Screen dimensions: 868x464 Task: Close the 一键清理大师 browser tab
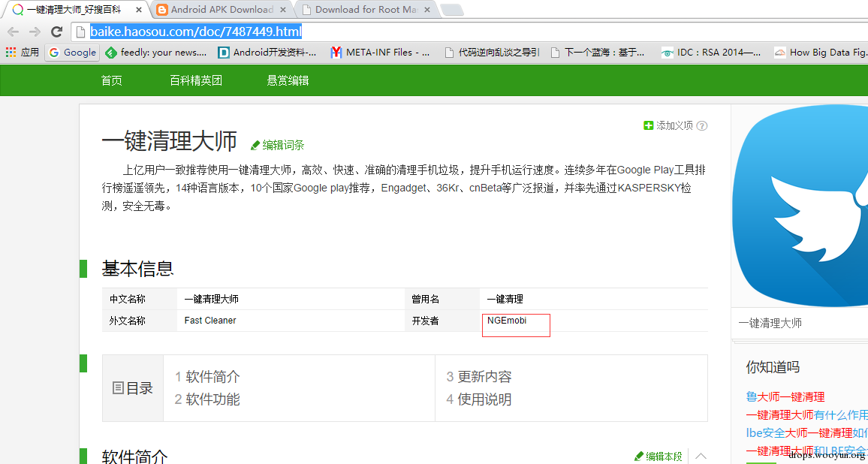point(138,10)
